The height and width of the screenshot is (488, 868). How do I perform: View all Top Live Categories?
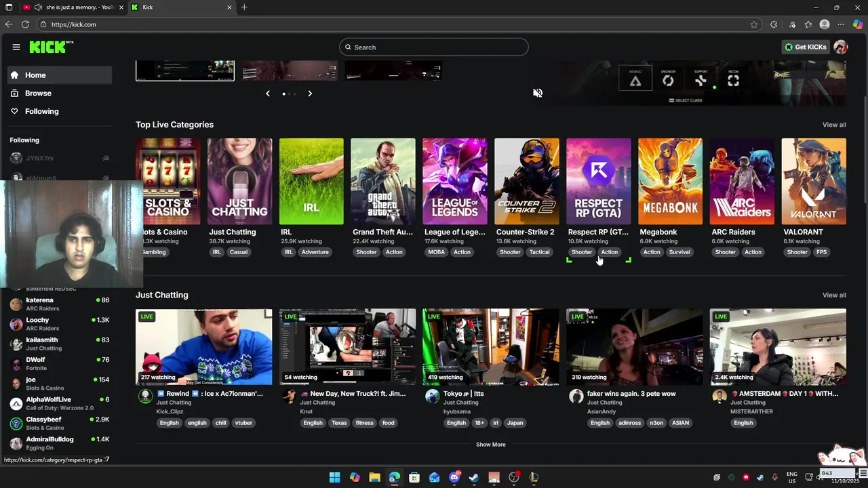pyautogui.click(x=834, y=125)
